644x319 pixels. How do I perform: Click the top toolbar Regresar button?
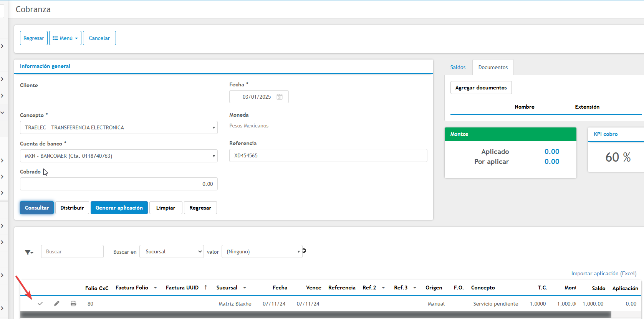tap(34, 38)
